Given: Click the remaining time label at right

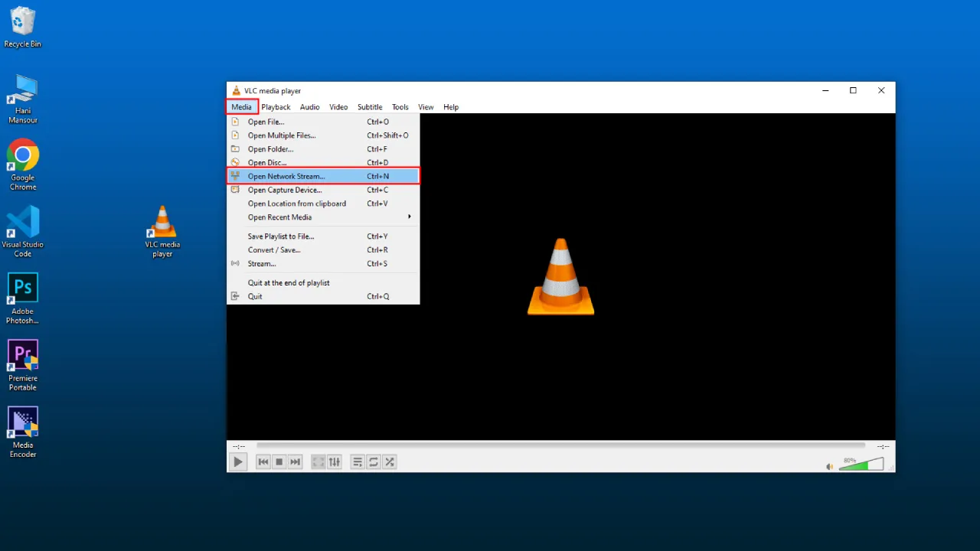Looking at the screenshot, I should point(883,446).
